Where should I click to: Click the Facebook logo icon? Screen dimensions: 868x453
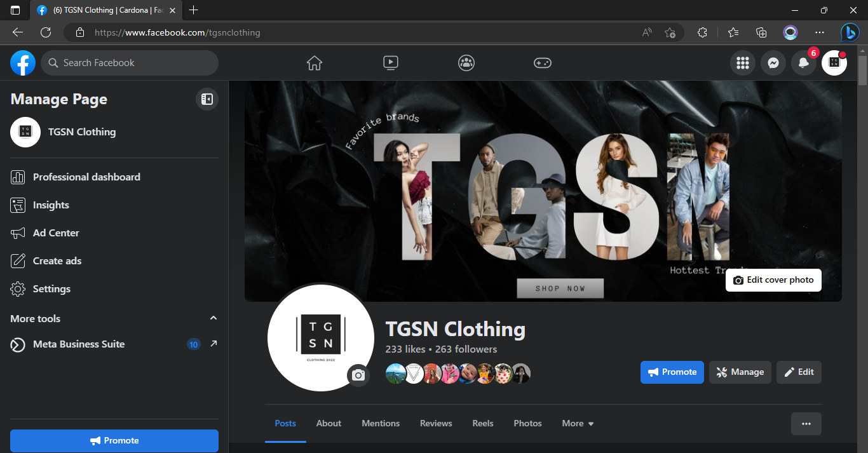(x=23, y=63)
